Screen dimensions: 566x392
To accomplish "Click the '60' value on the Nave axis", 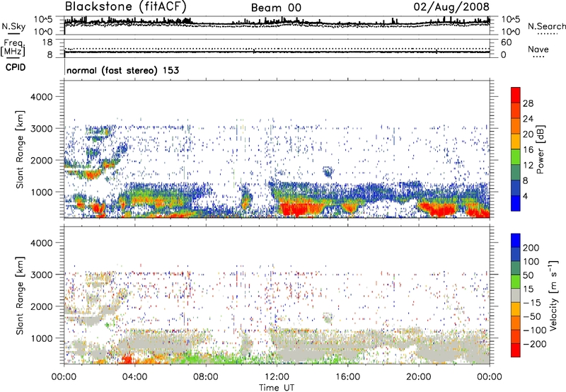I will click(507, 42).
